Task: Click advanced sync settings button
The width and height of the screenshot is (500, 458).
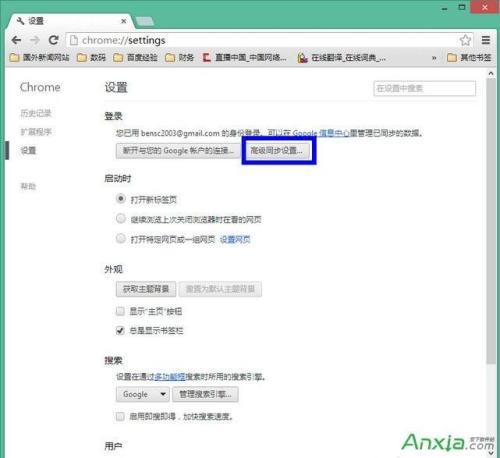Action: click(277, 151)
